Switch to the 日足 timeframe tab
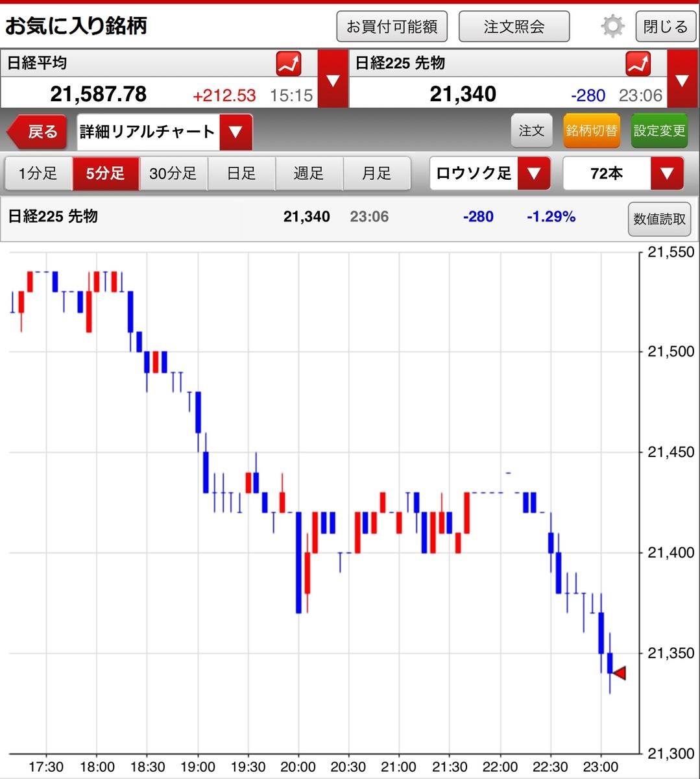This screenshot has height=779, width=700. coord(241,173)
